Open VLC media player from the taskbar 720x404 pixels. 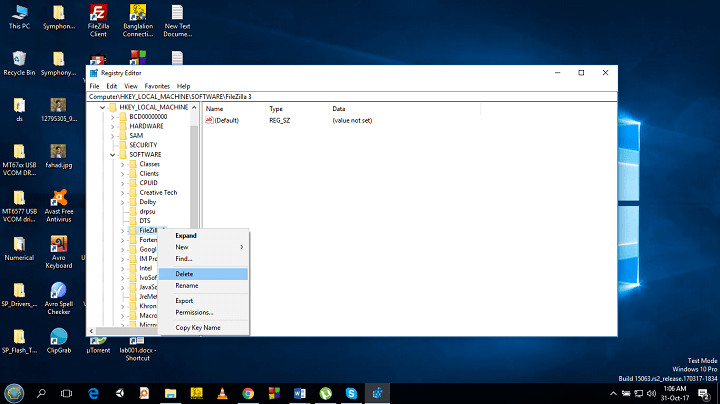221,393
